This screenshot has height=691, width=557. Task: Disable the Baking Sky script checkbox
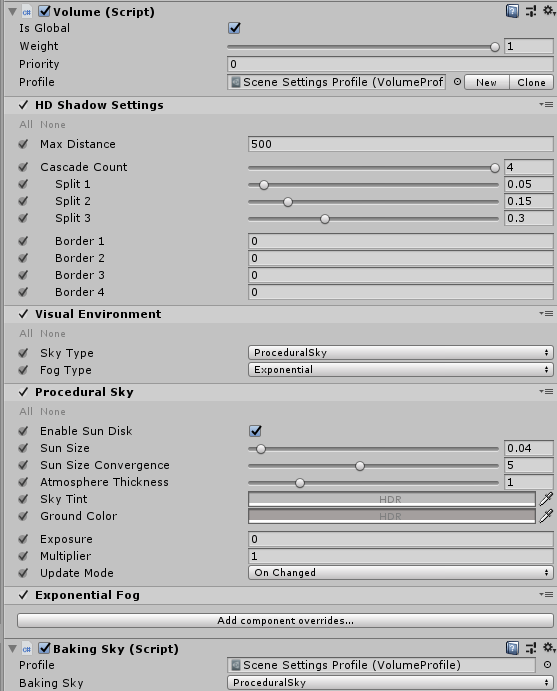pos(45,648)
